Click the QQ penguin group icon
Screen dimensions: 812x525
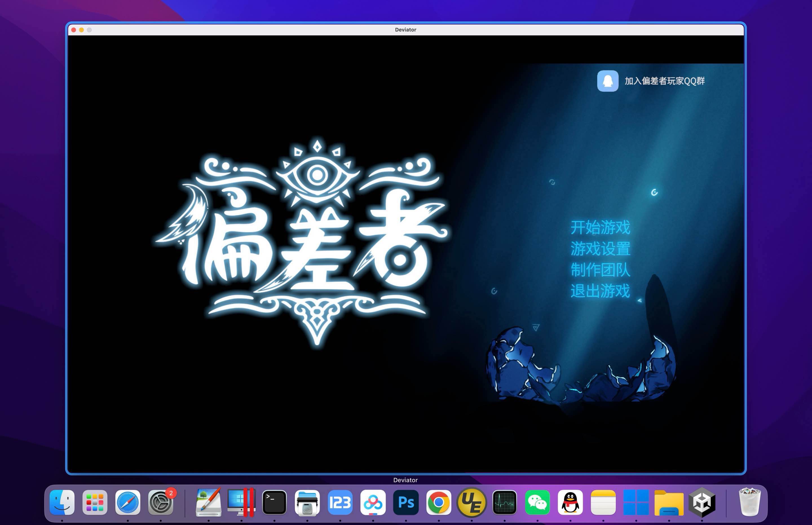pos(608,81)
